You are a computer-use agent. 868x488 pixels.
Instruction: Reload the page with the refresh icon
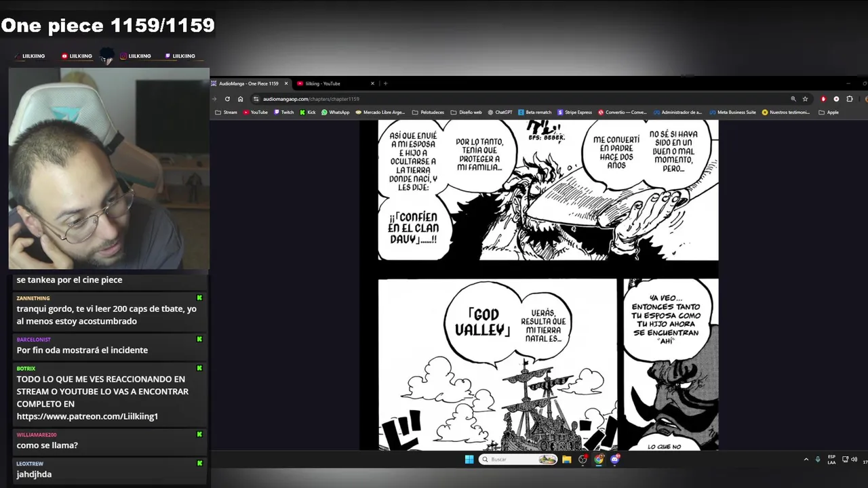click(x=227, y=99)
